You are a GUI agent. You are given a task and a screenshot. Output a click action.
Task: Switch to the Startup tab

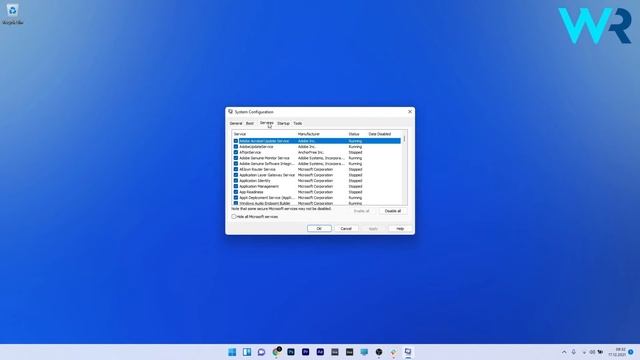coord(283,123)
